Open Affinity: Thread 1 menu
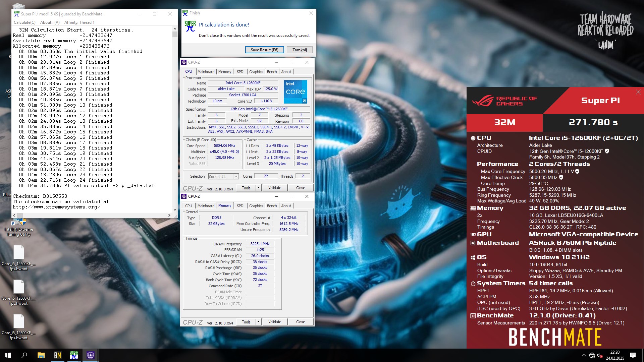Image resolution: width=644 pixels, height=362 pixels. tap(79, 22)
